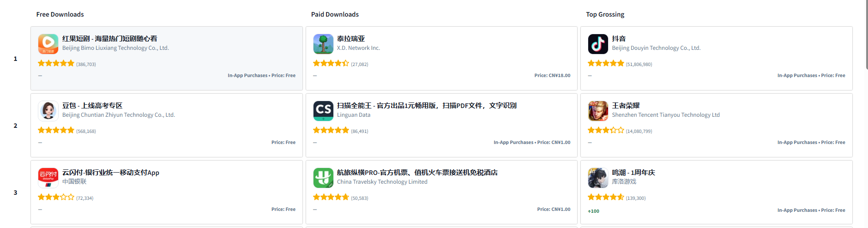
Task: Open publisher Shenzhen Tencent Tianyou Technology Ltd
Action: coord(666,115)
